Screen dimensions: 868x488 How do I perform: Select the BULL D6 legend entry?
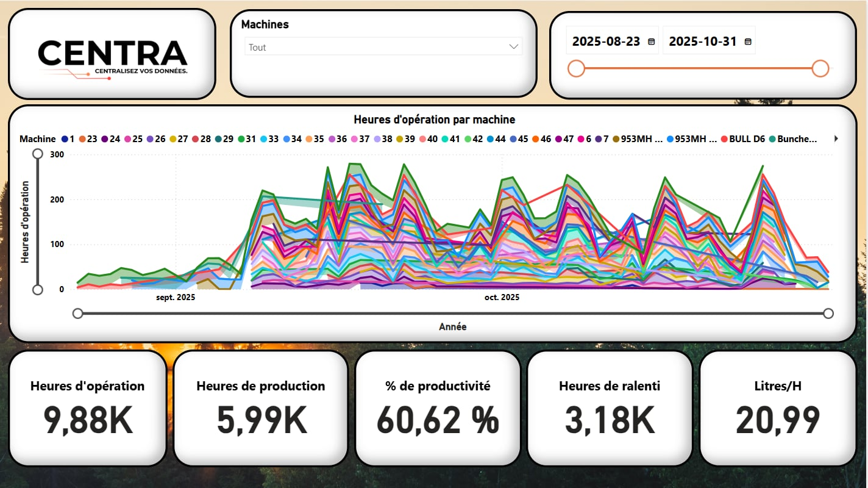coord(742,138)
